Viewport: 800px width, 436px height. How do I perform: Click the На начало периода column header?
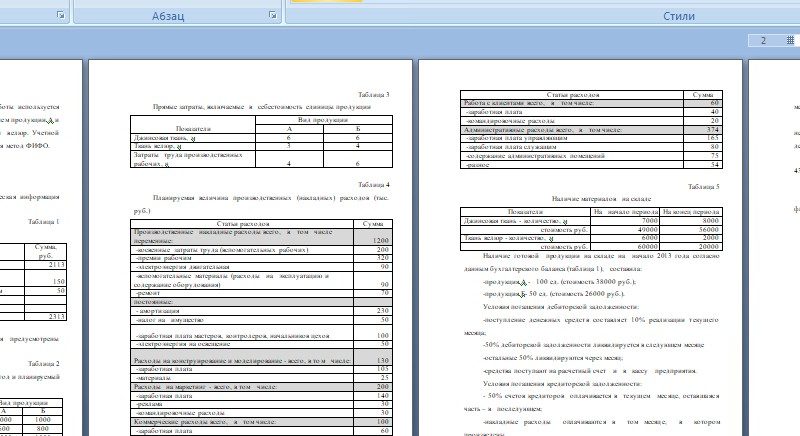coord(626,212)
